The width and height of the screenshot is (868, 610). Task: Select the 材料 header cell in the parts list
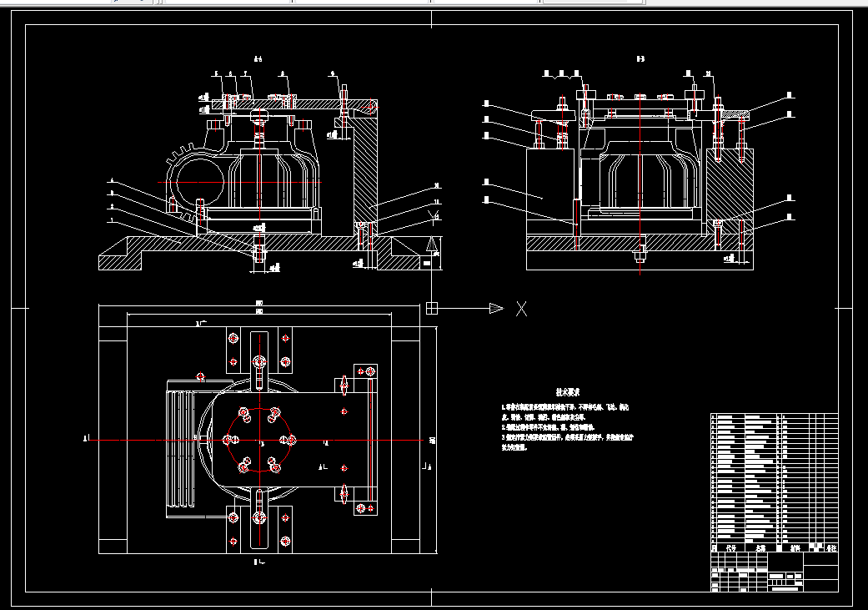point(795,548)
